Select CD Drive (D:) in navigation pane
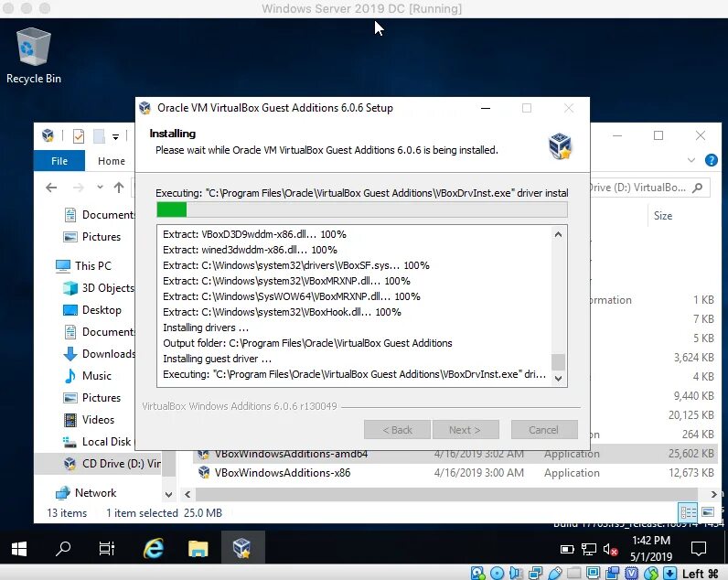This screenshot has width=728, height=580. tap(99, 464)
